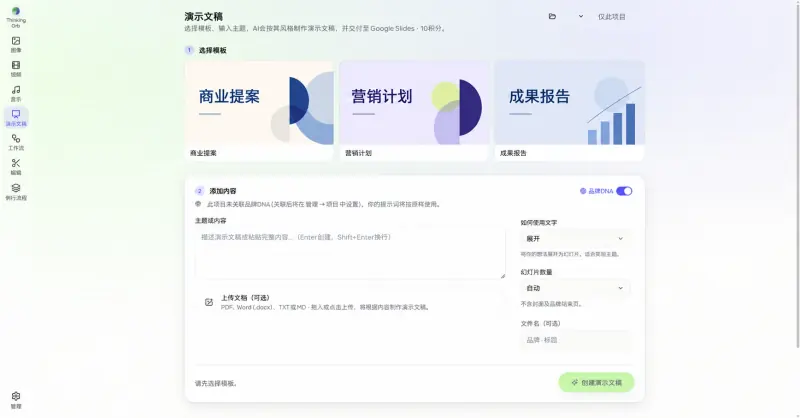Focus the 主题或内容 text area
The image size is (800, 418).
(350, 253)
